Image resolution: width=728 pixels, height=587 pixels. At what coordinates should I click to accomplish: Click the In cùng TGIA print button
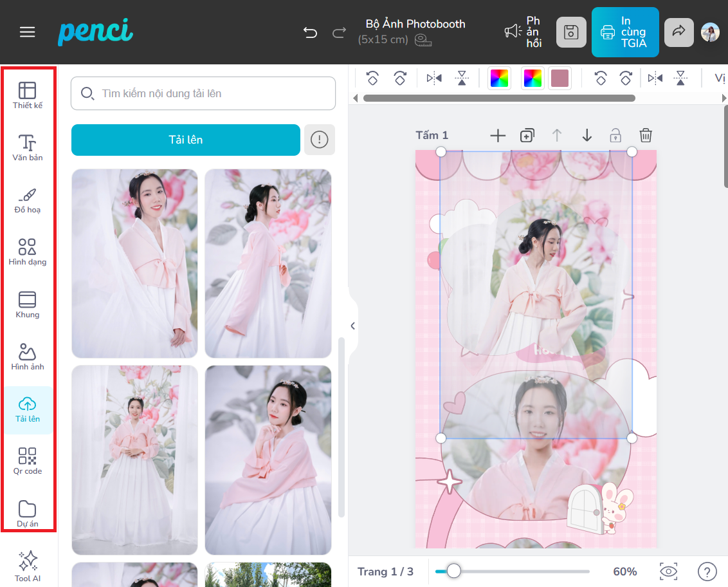[x=624, y=32]
